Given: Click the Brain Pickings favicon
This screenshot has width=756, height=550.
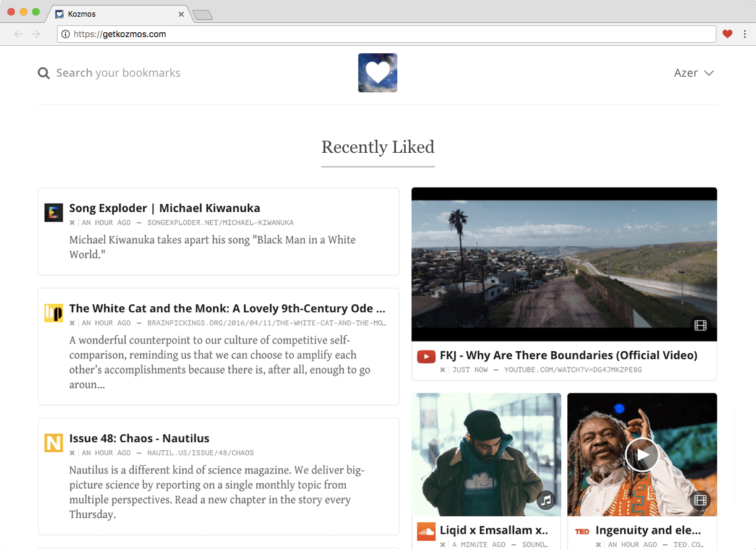Looking at the screenshot, I should [54, 313].
